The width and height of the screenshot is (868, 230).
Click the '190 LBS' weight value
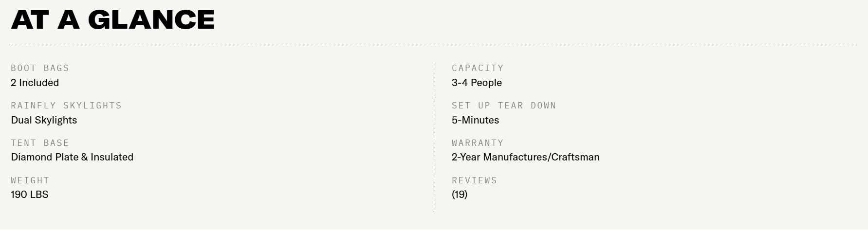(30, 195)
